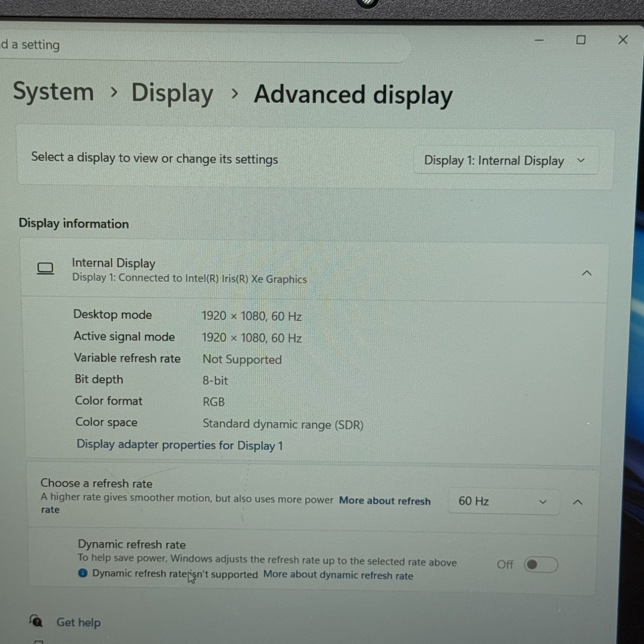Close the Settings window

click(x=623, y=40)
